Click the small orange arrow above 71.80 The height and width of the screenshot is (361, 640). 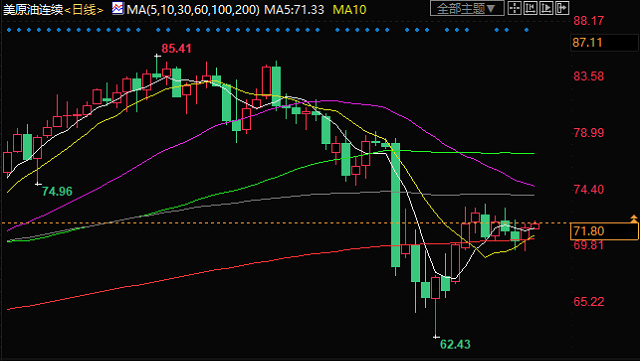point(634,218)
